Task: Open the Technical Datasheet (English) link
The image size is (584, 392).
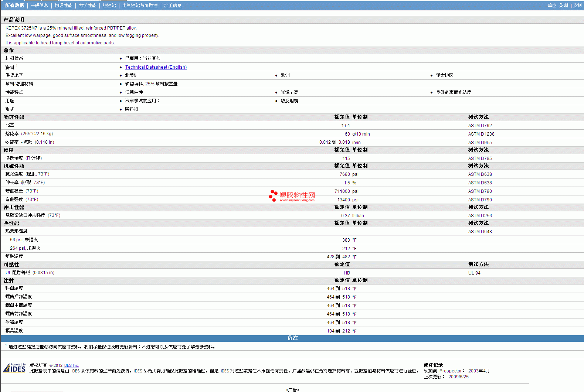Action: [x=156, y=67]
